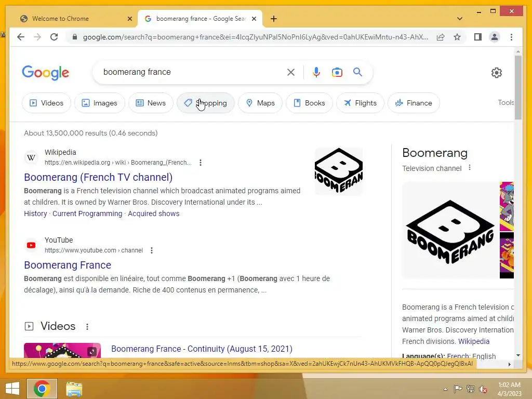Clear the search box text
532x399 pixels.
tap(291, 72)
